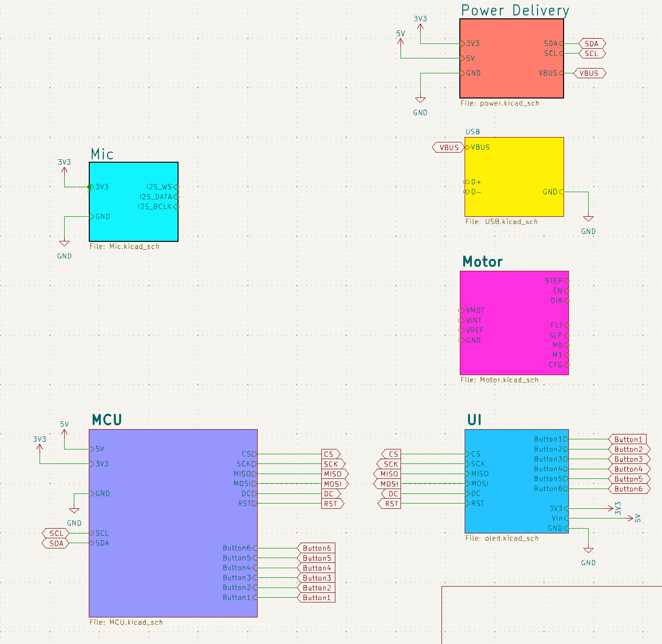Select the SDA label on Power Delivery output
This screenshot has width=662, height=644.
[591, 43]
